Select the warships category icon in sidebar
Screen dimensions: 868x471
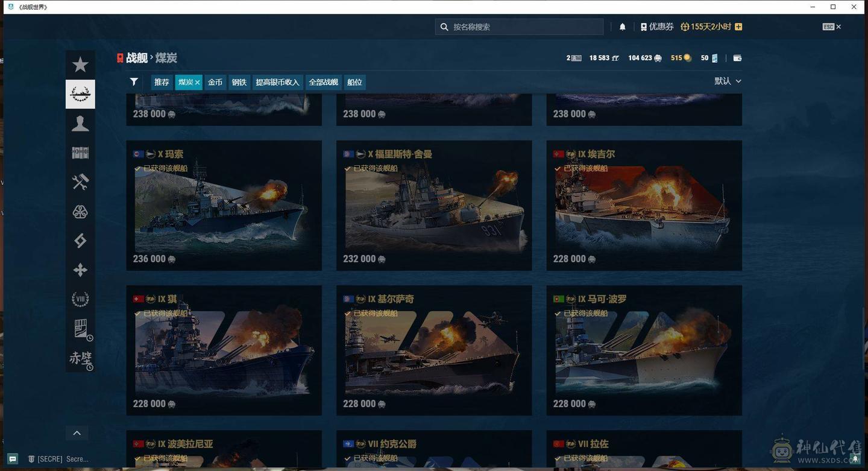(80, 94)
